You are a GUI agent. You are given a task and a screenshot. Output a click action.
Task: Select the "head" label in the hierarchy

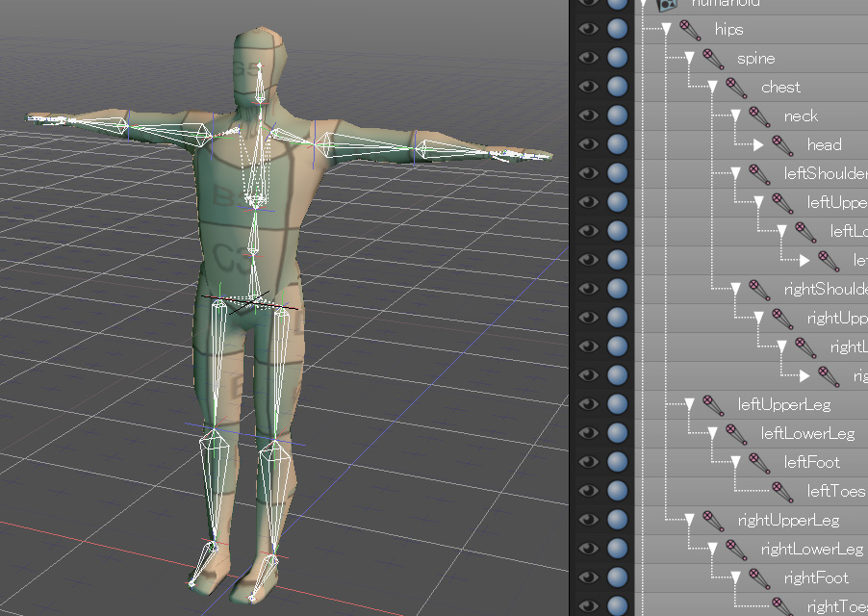825,145
